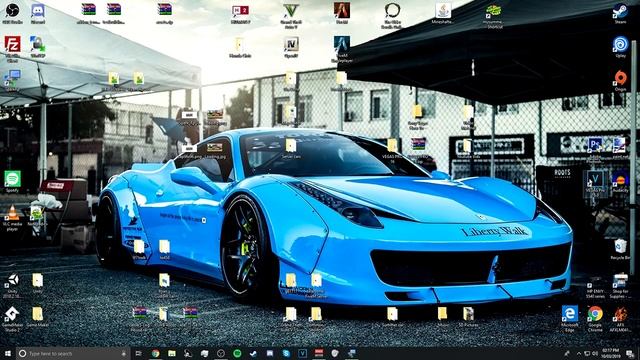Launch GameMaker Studio 2 shortcut
The width and height of the screenshot is (640, 360).
(12, 318)
